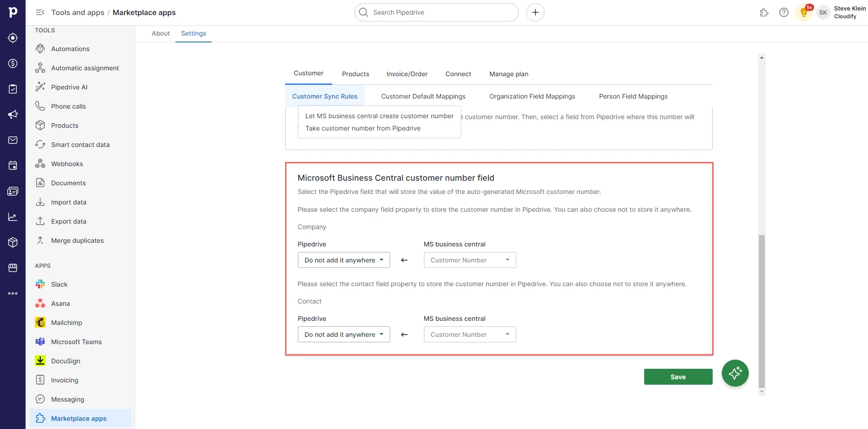The width and height of the screenshot is (868, 429).
Task: Open Microsoft Teams app from the sidebar
Action: click(x=80, y=342)
